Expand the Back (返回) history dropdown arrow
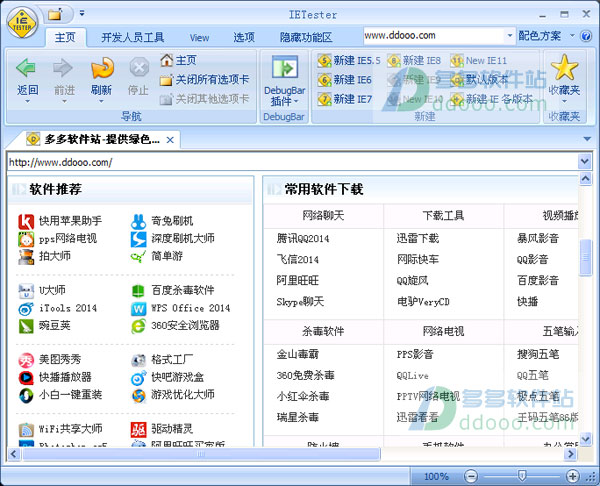600x486 pixels. [x=27, y=101]
